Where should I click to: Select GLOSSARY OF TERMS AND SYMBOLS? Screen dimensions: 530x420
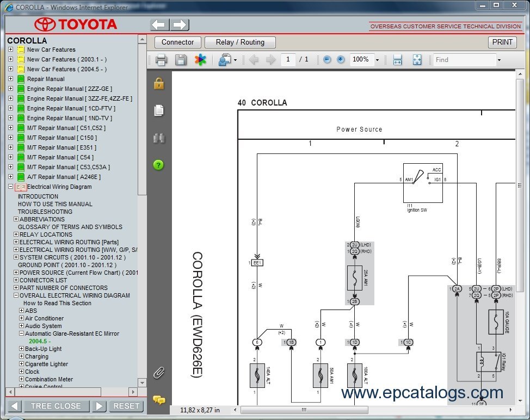[x=70, y=227]
